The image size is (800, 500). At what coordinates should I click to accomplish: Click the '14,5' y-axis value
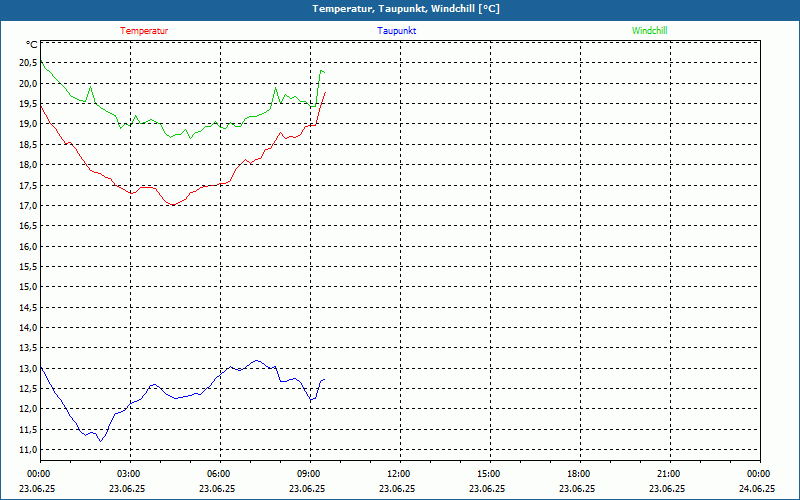[29, 307]
